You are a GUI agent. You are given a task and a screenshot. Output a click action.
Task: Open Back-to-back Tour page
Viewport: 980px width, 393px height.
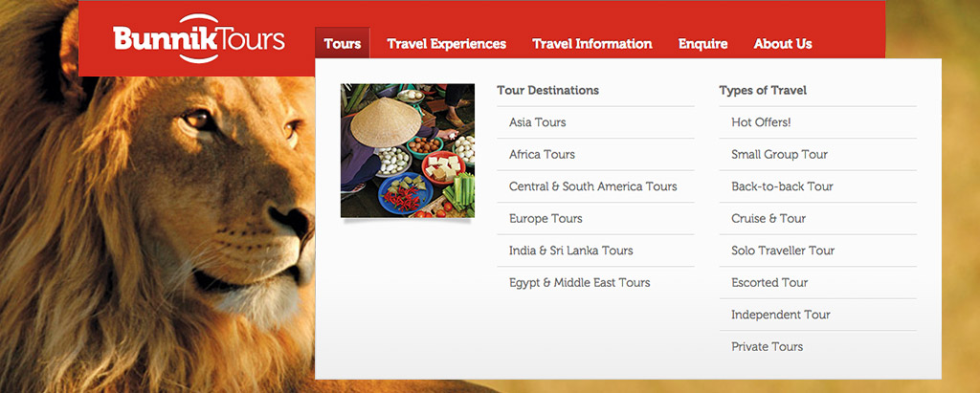pos(782,186)
